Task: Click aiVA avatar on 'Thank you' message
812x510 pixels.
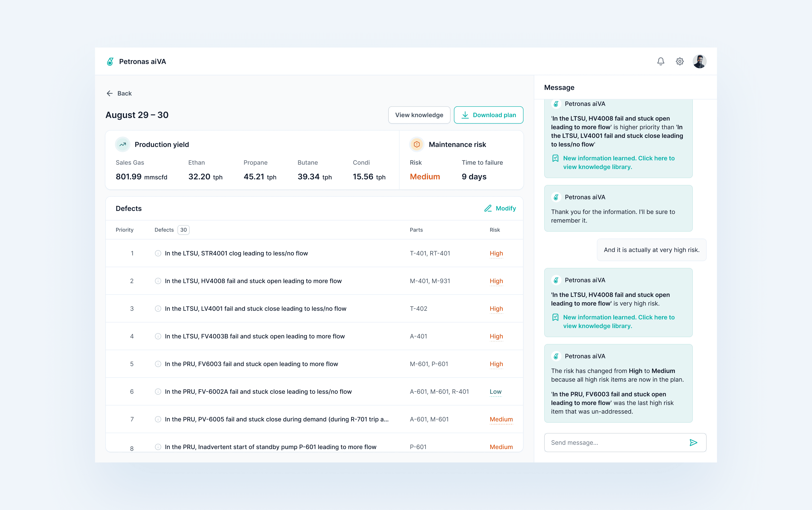Action: click(556, 197)
